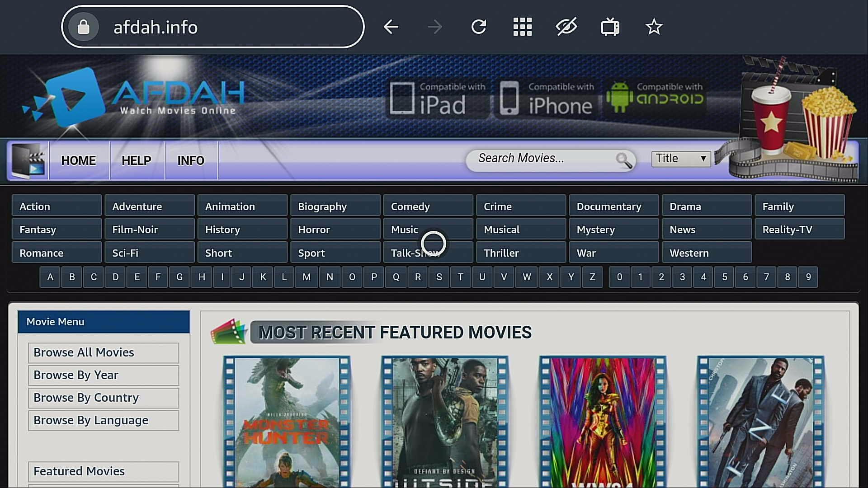Click the padlock security icon

83,27
